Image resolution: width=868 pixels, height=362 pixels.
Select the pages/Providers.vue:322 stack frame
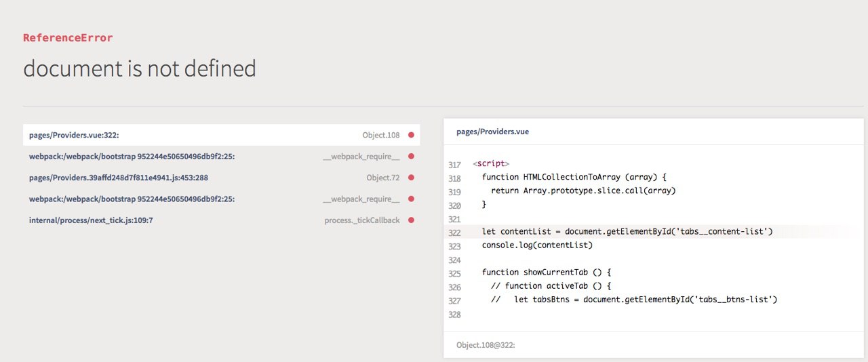(x=74, y=135)
